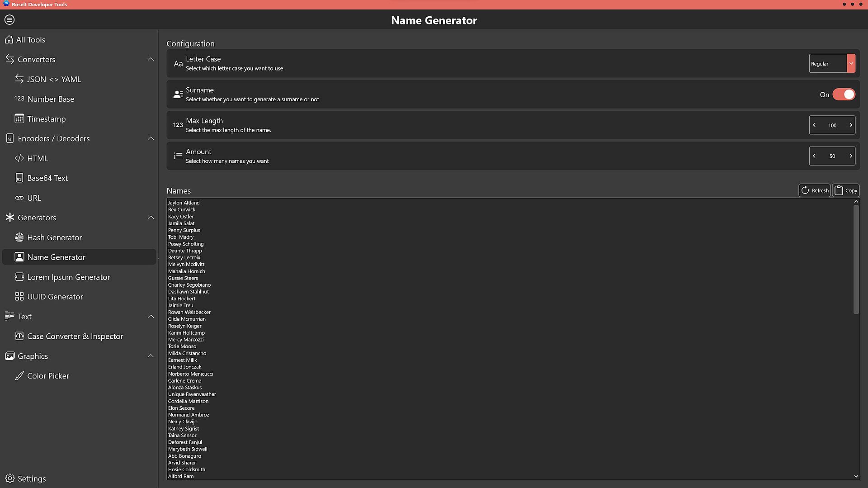Click the Base64 Text file icon
Viewport: 868px width, 488px height.
tap(19, 178)
